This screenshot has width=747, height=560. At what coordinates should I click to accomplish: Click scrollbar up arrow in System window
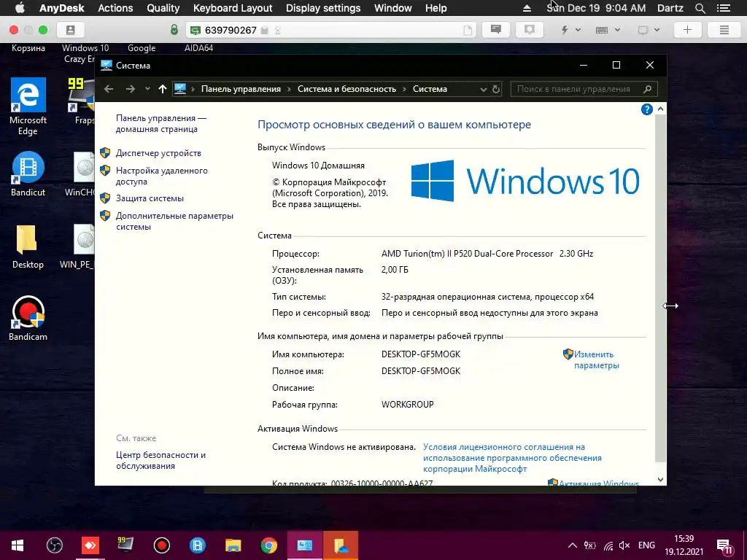[x=660, y=109]
